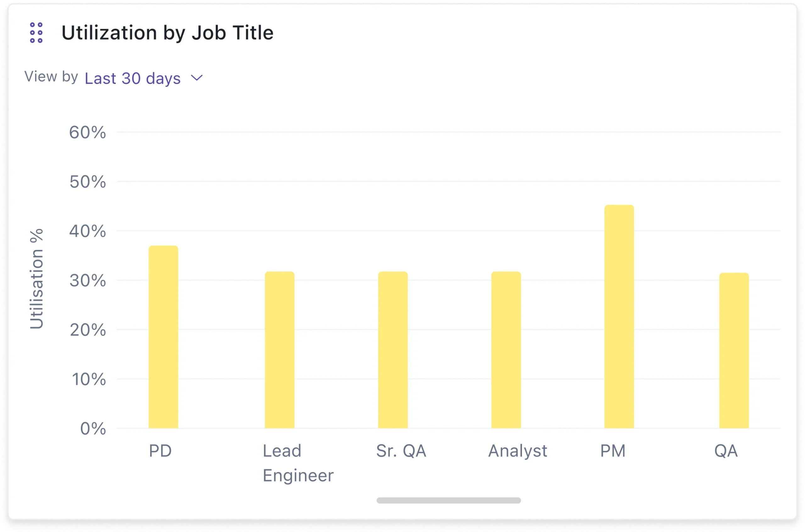Click the Sr. QA axis label

401,451
